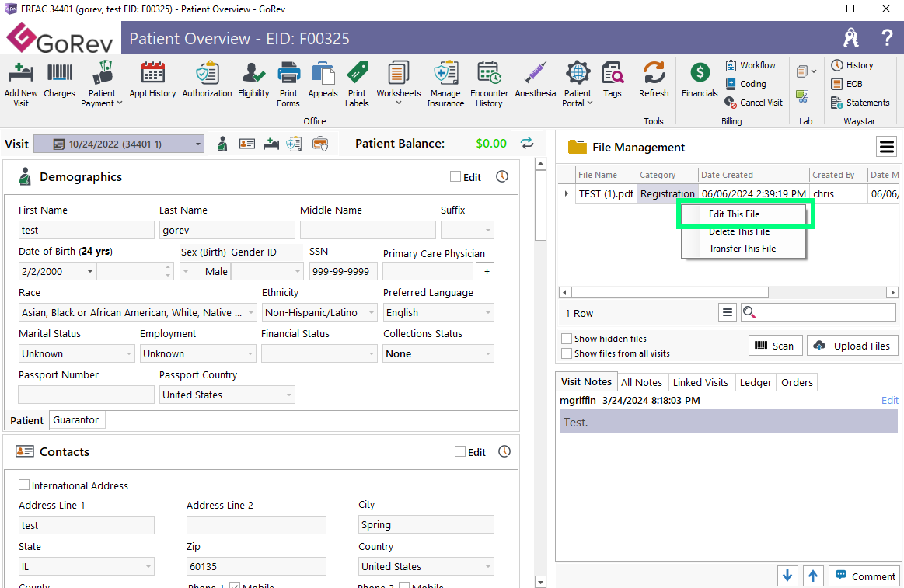Click the SSN field

click(x=344, y=271)
